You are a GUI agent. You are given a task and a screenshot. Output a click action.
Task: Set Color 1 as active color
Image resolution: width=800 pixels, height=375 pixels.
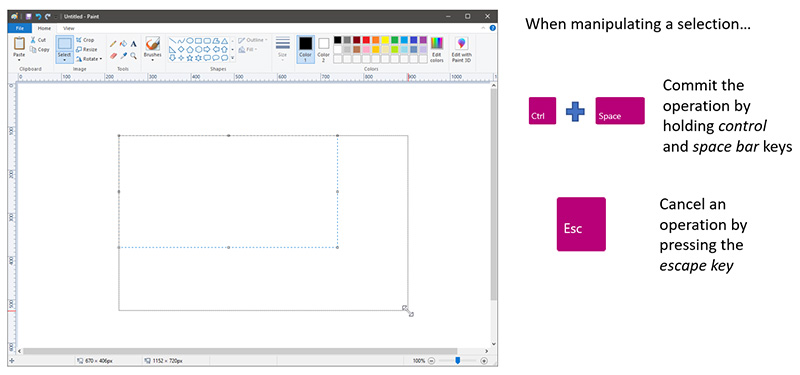pyautogui.click(x=305, y=49)
